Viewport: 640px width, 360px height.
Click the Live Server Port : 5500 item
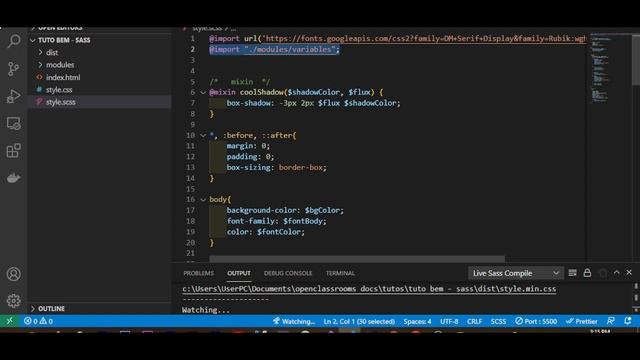pyautogui.click(x=536, y=322)
